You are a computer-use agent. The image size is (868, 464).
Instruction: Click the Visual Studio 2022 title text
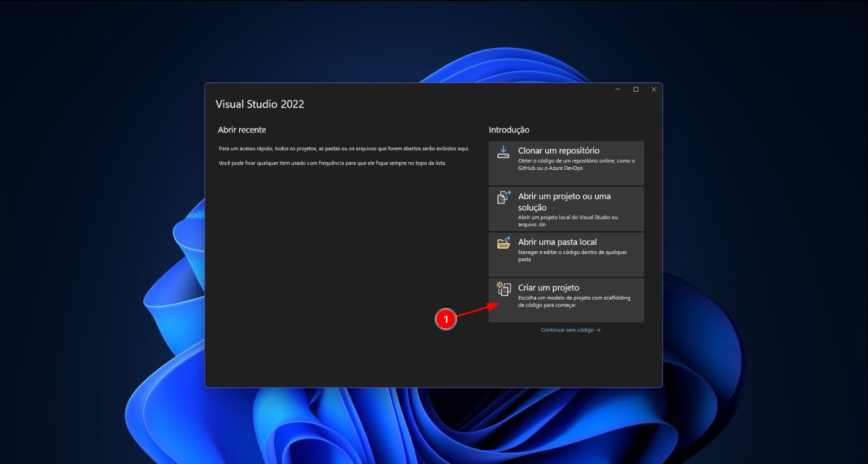tap(260, 104)
